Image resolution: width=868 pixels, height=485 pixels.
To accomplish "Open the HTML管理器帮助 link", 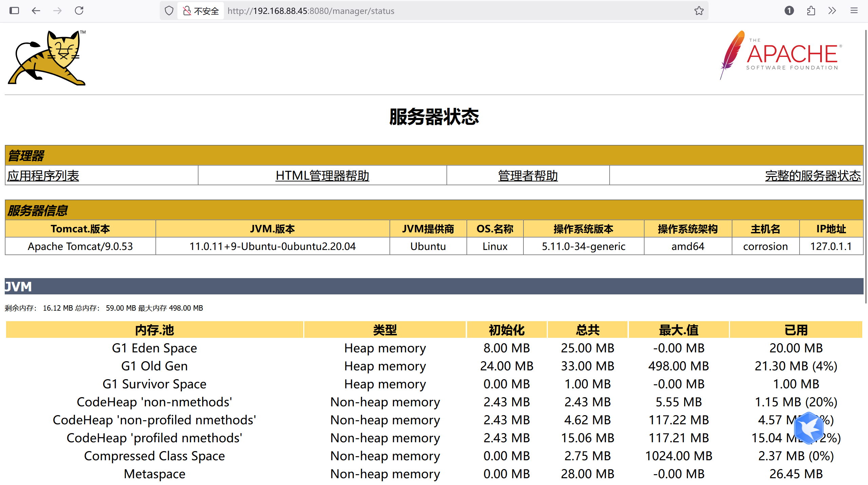I will pyautogui.click(x=322, y=175).
